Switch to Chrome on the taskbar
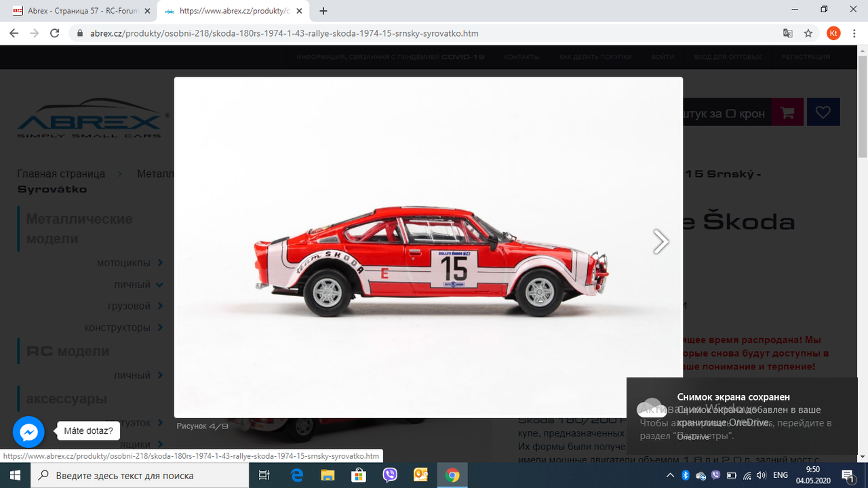Viewport: 868px width, 488px height. (x=452, y=475)
